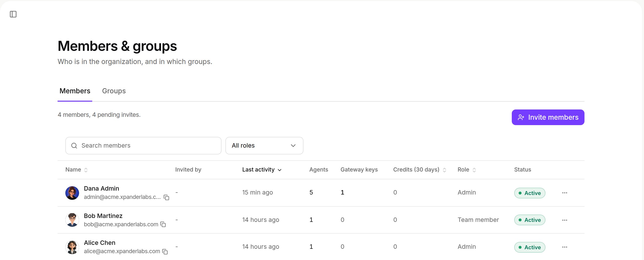Click the Invite members button
This screenshot has height=260, width=644.
548,117
